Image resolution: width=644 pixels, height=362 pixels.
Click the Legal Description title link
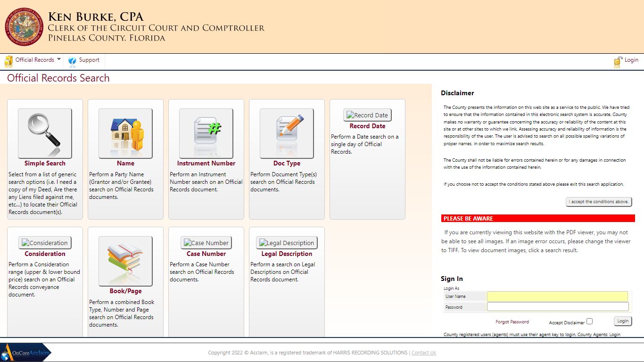click(x=287, y=254)
